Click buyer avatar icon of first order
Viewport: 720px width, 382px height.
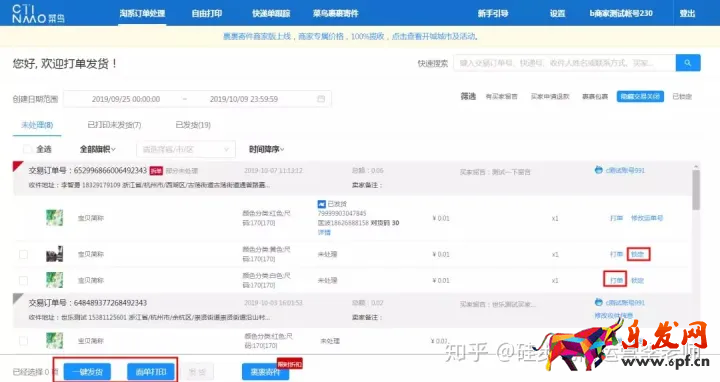click(598, 170)
